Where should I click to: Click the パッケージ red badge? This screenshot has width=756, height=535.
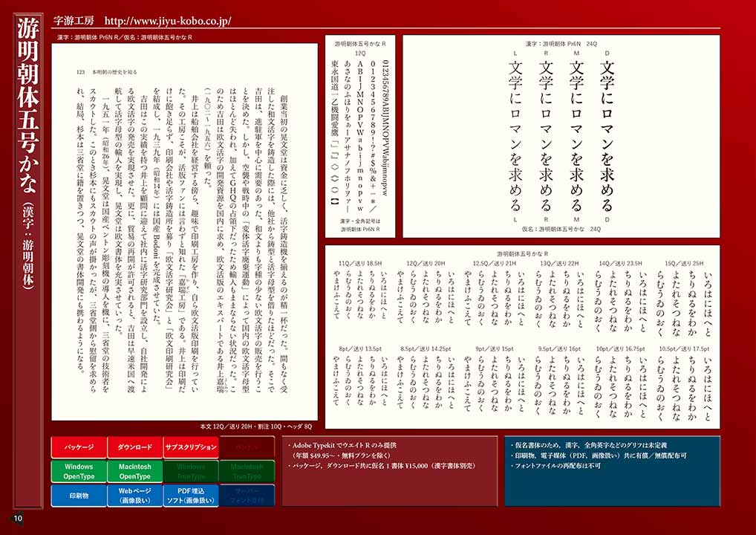79,447
